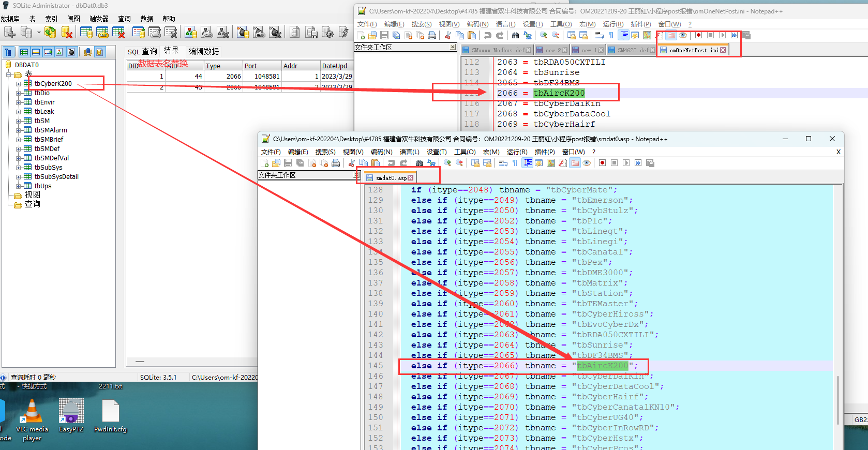Click the play macro icon in smdat0.asp Notepad++
This screenshot has height=450, width=868.
pos(626,163)
